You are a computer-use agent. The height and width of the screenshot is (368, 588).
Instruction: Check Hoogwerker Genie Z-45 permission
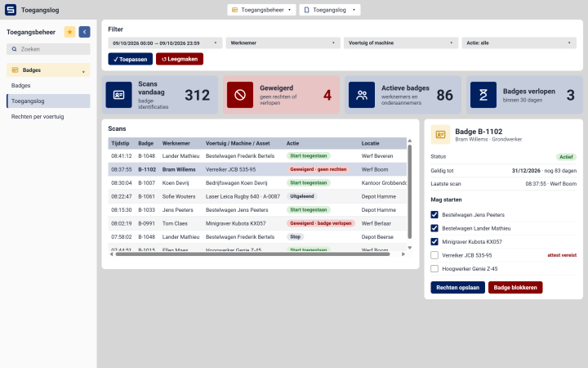(x=434, y=269)
